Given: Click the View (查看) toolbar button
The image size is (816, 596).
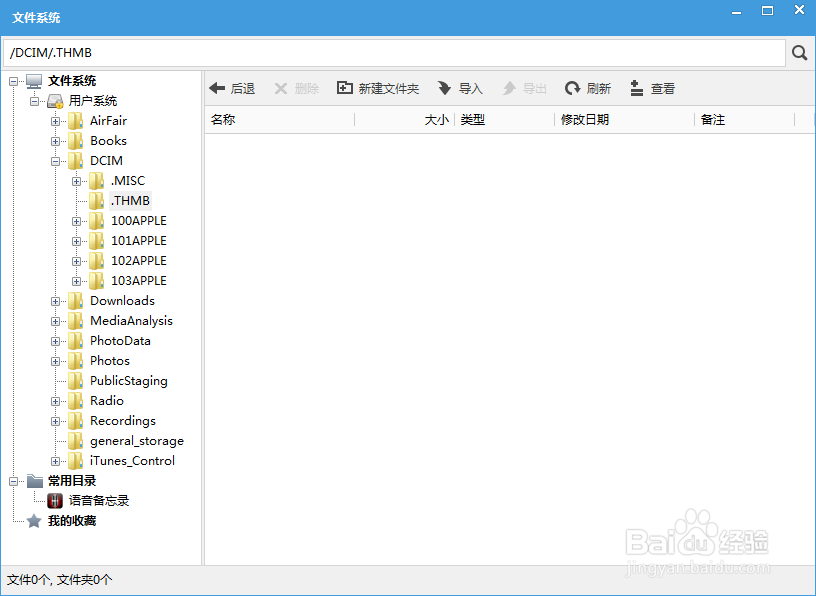Looking at the screenshot, I should 652,88.
